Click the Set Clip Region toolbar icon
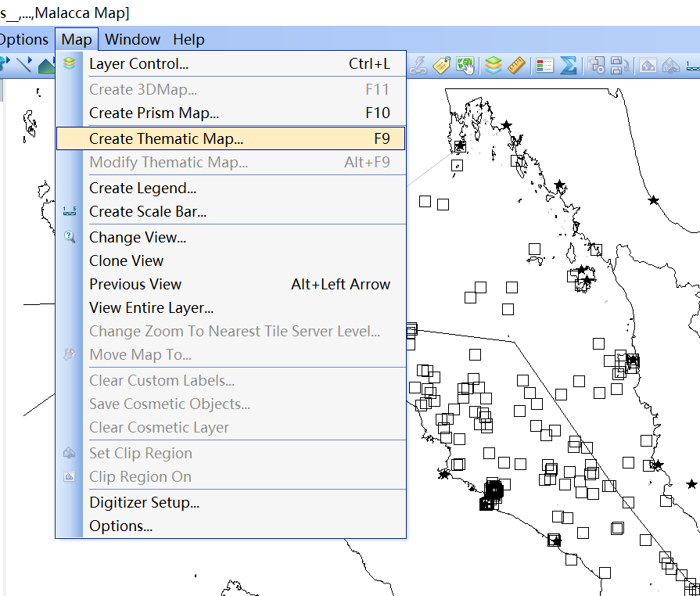This screenshot has width=700, height=596. (647, 65)
